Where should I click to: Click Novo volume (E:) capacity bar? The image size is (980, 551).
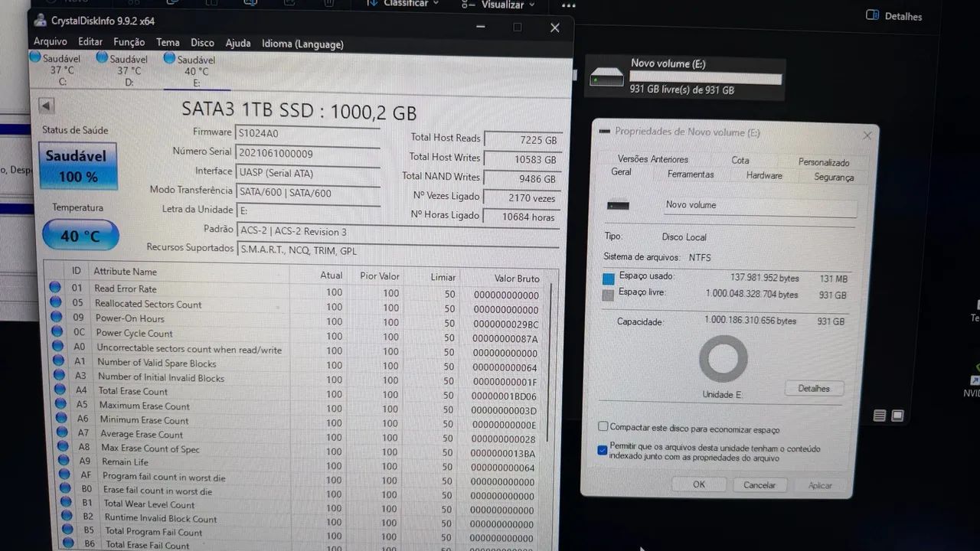(x=705, y=78)
